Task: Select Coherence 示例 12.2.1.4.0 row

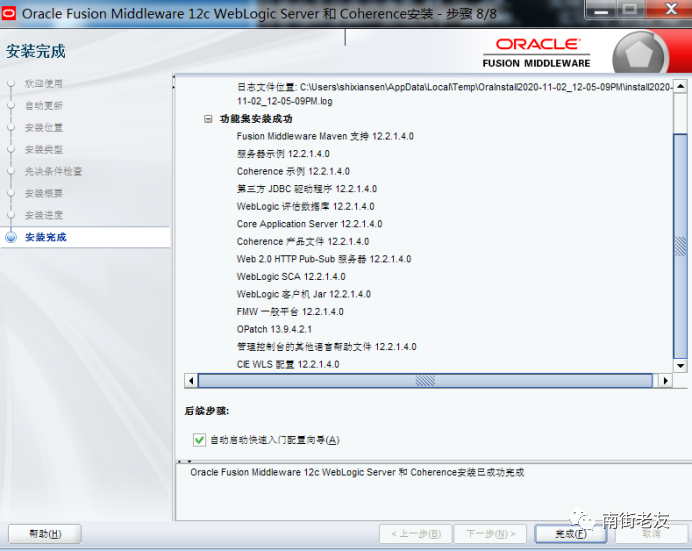Action: 293,171
